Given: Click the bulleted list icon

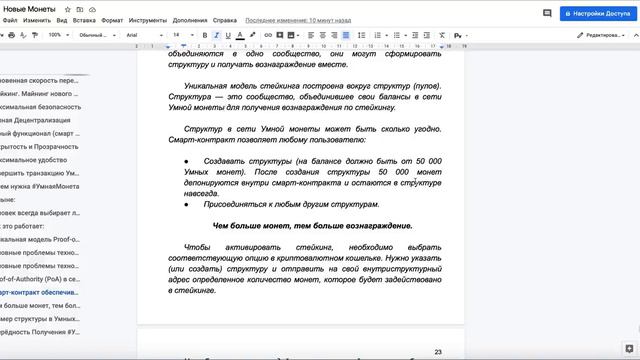Looking at the screenshot, I should point(397,36).
